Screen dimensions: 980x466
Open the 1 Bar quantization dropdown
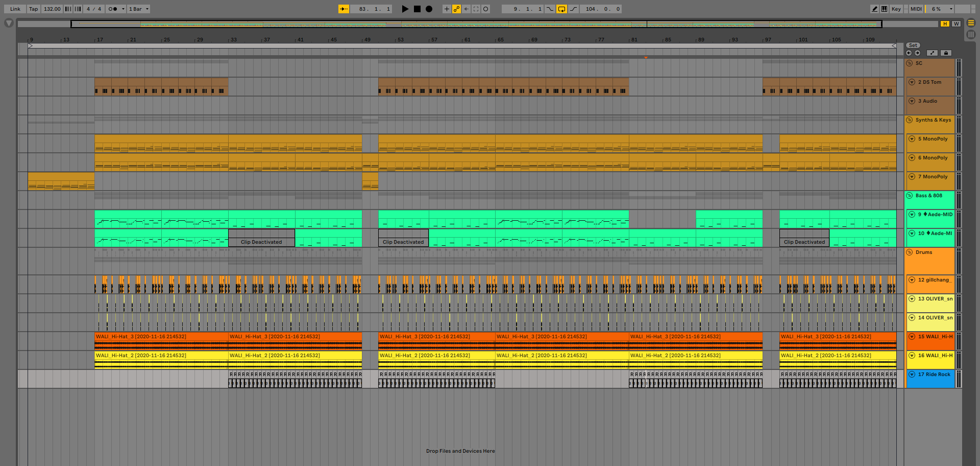coord(139,9)
